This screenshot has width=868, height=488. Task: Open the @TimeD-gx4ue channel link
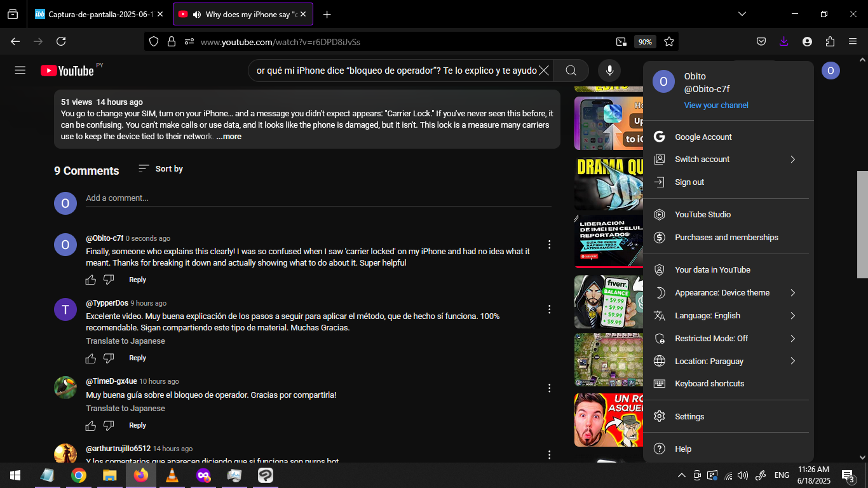(x=111, y=381)
